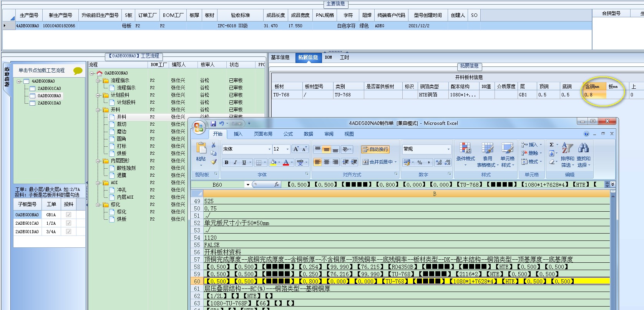Select the 酸性蚀刻 process tree item
Screen dimensions: 644x310
click(x=126, y=168)
